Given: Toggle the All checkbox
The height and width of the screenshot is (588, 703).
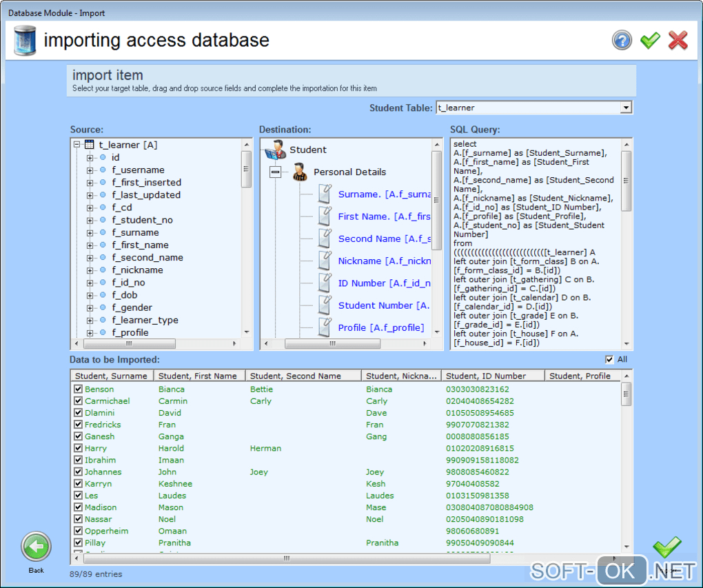Looking at the screenshot, I should tap(609, 359).
